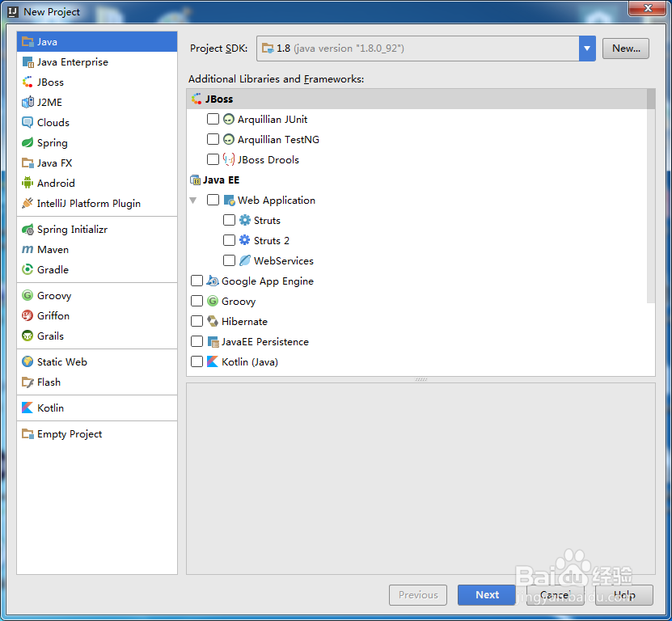Image resolution: width=672 pixels, height=621 pixels.
Task: Click the New... SDK button
Action: point(626,49)
